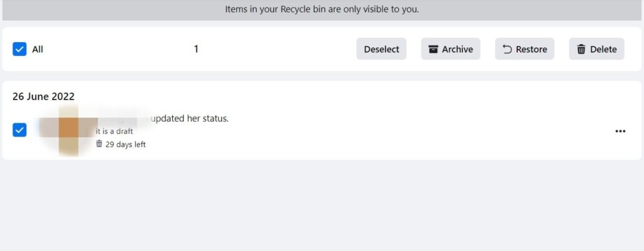Click the Archive button label

click(x=457, y=49)
